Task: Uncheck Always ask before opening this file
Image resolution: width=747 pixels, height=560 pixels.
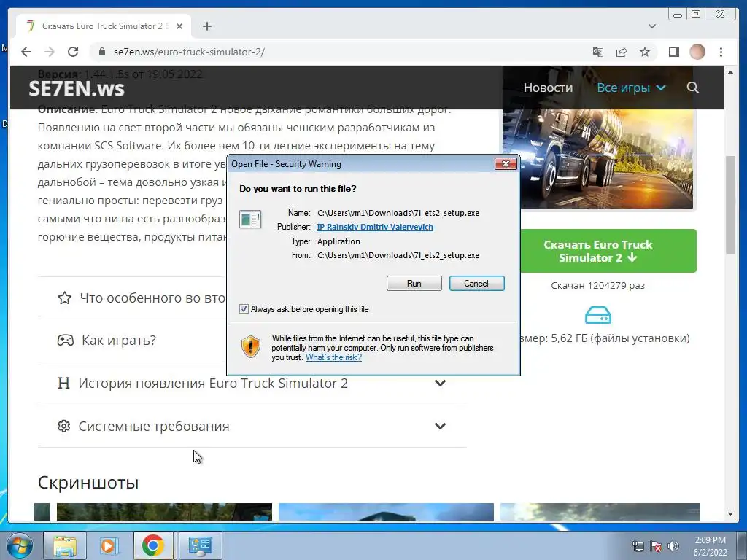Action: (244, 309)
